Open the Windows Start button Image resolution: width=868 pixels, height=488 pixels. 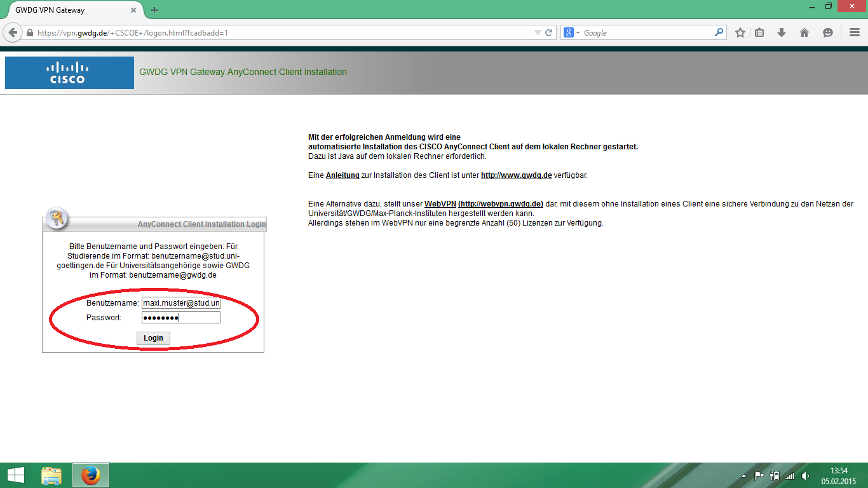[x=15, y=475]
